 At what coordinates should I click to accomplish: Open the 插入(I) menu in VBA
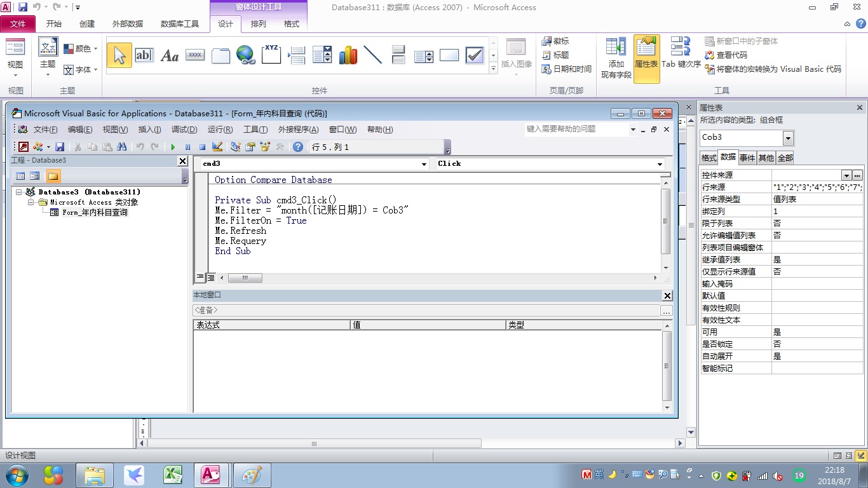pyautogui.click(x=149, y=130)
